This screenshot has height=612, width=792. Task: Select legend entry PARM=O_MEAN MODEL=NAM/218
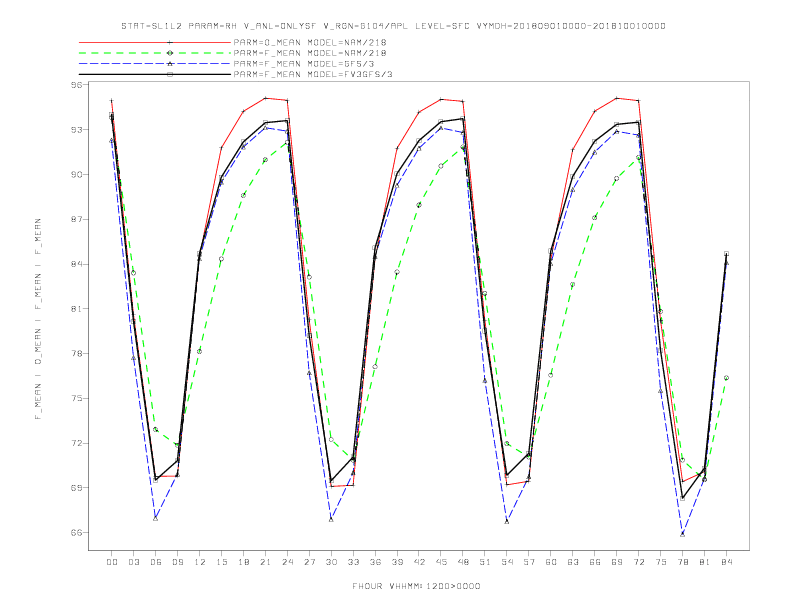click(310, 42)
